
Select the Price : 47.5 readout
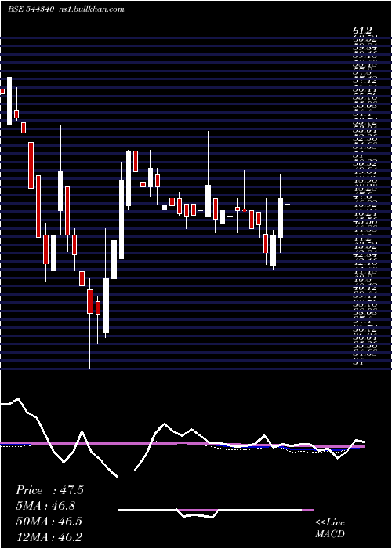49,490
